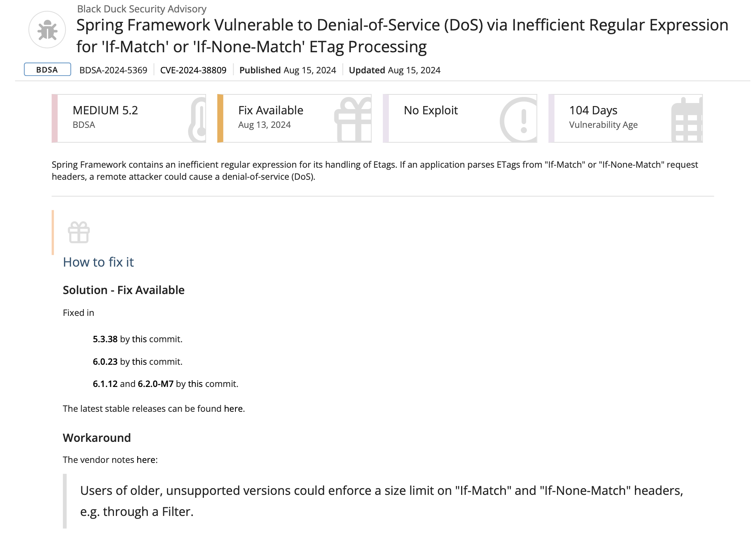Click the calendar icon in the Vulnerability Age card
Screen dimensions: 756x543
pyautogui.click(x=687, y=120)
